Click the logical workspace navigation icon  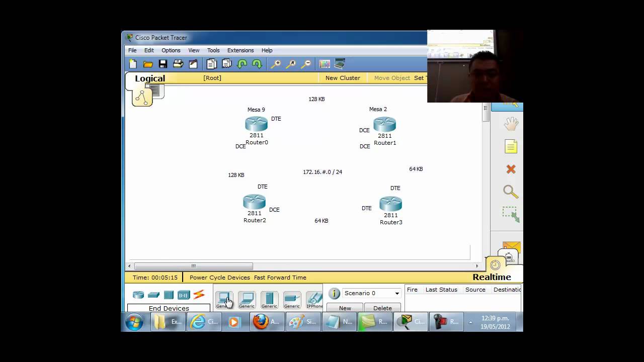[x=142, y=97]
